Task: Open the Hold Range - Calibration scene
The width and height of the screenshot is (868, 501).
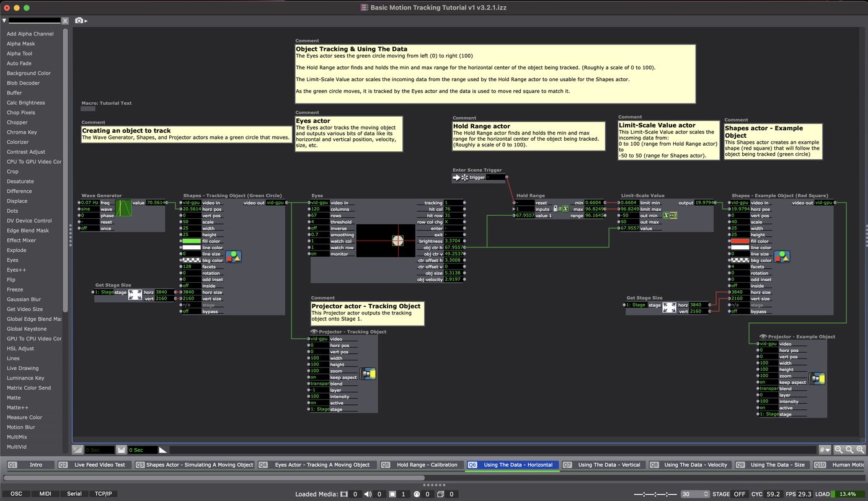Action: point(427,465)
